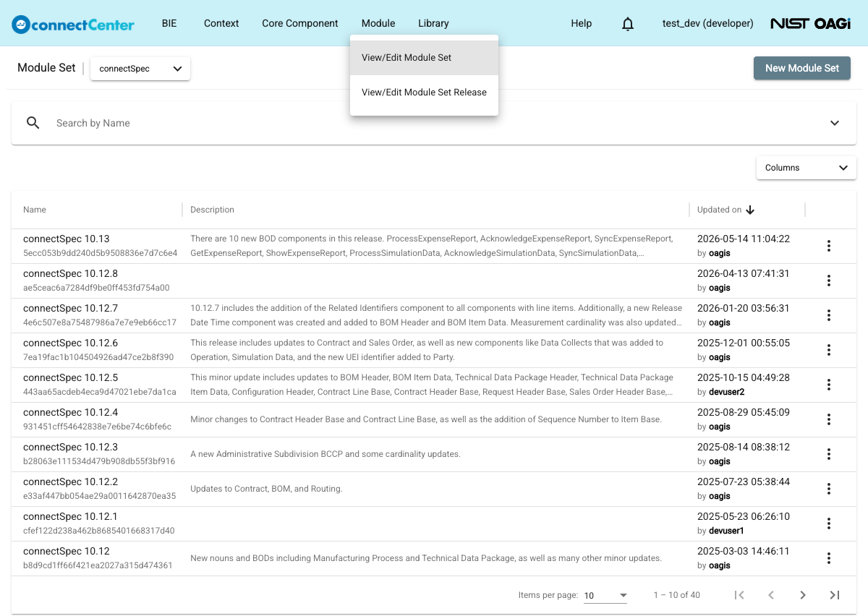Choose View/Edit Module Set menu entry
868x616 pixels.
tap(424, 58)
